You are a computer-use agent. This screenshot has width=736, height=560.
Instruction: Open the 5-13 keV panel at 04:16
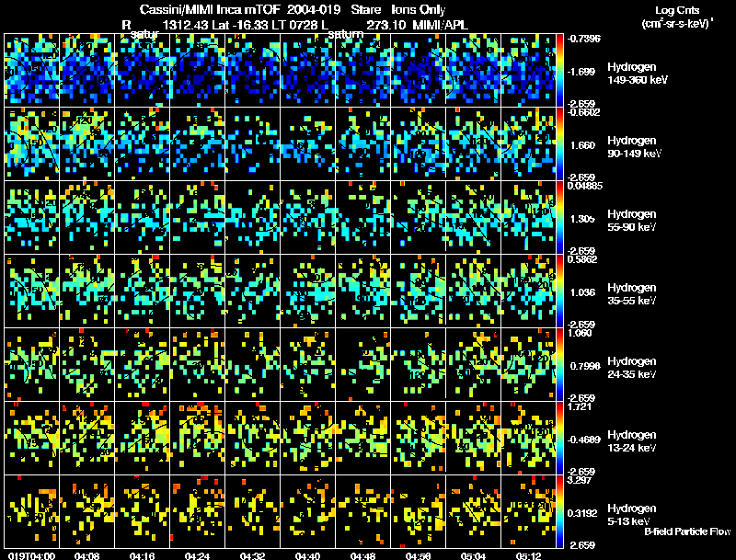(x=143, y=512)
